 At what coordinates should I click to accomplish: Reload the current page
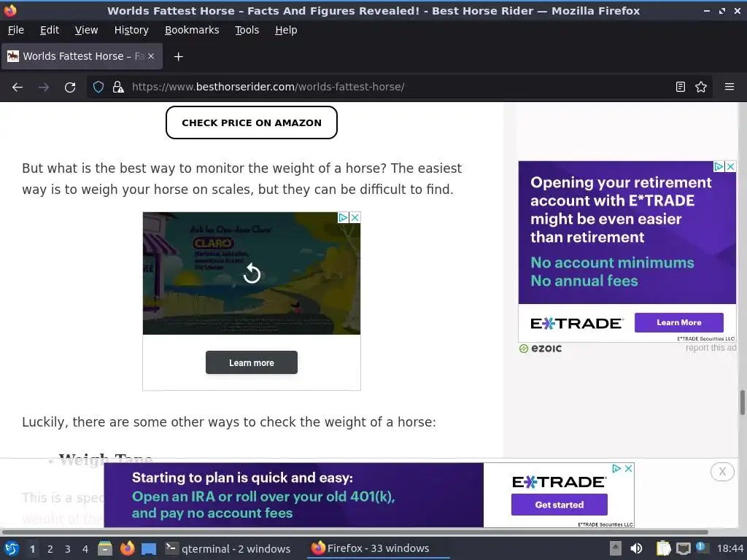[x=70, y=87]
